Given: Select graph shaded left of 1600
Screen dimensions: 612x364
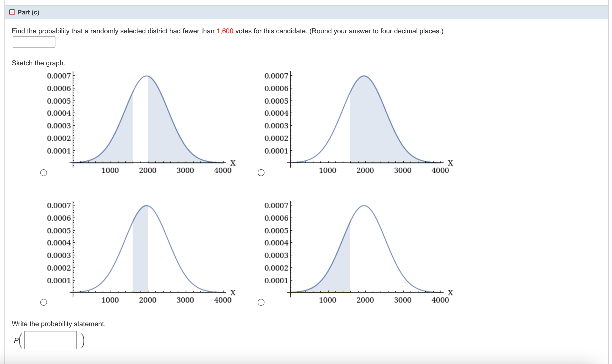Looking at the screenshot, I should pyautogui.click(x=261, y=302).
